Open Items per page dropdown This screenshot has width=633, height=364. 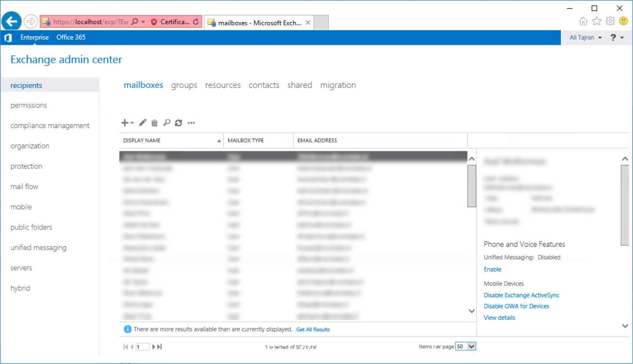[x=466, y=346]
